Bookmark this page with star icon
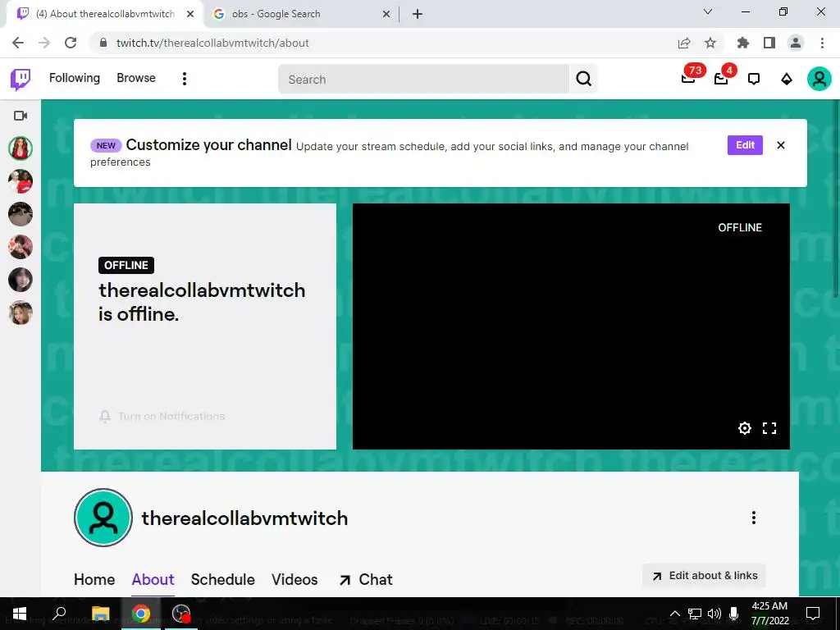 tap(710, 43)
